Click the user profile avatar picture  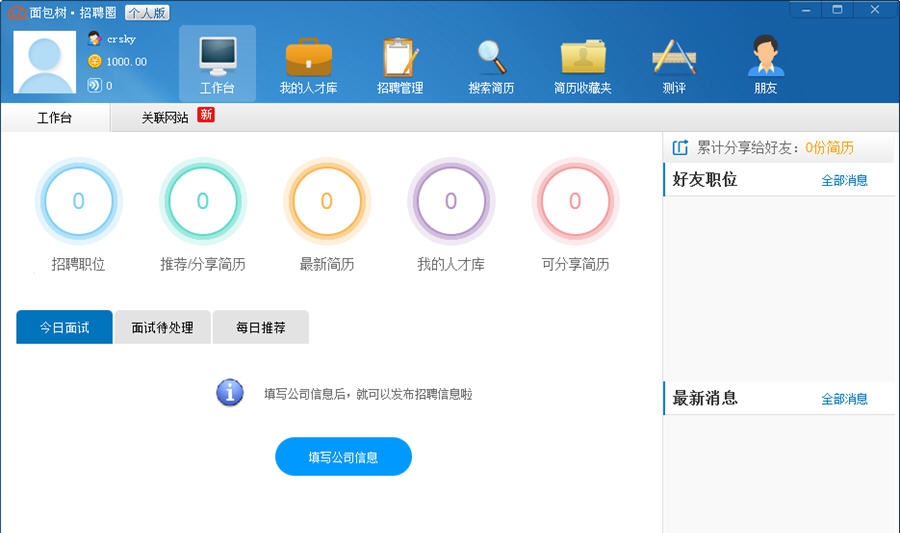coord(45,62)
